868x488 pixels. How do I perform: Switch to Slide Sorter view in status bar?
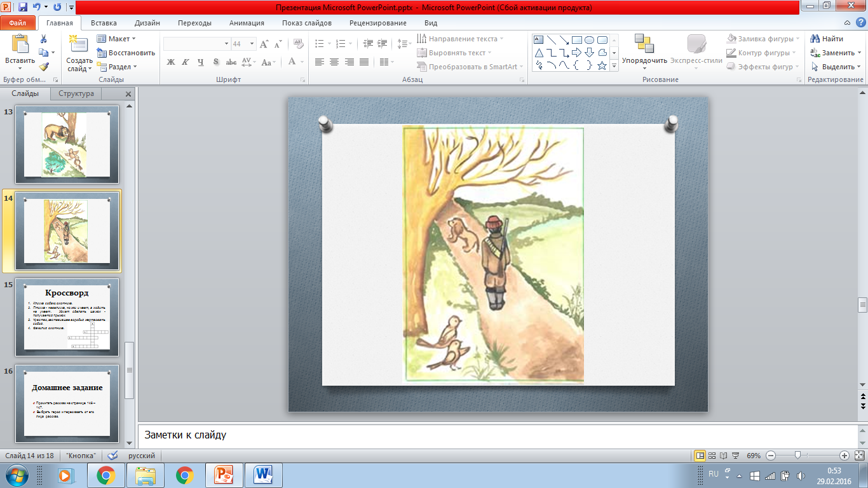click(x=712, y=456)
